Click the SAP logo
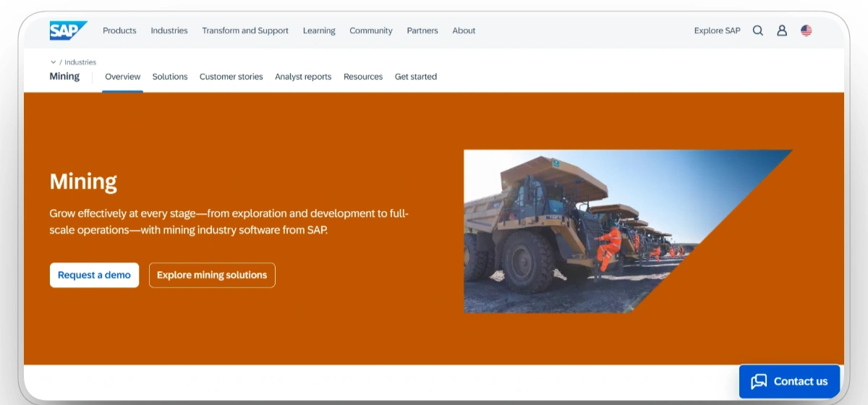868x405 pixels. pos(68,30)
